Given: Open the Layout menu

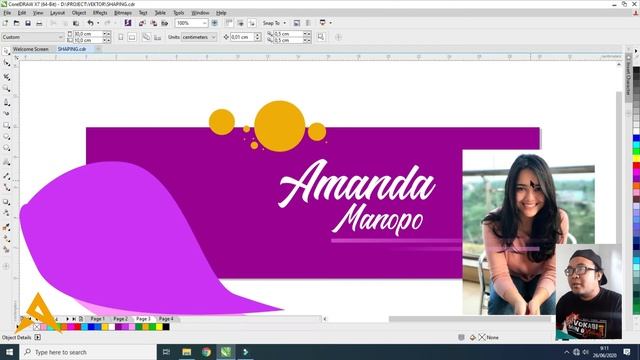Looking at the screenshot, I should (58, 13).
